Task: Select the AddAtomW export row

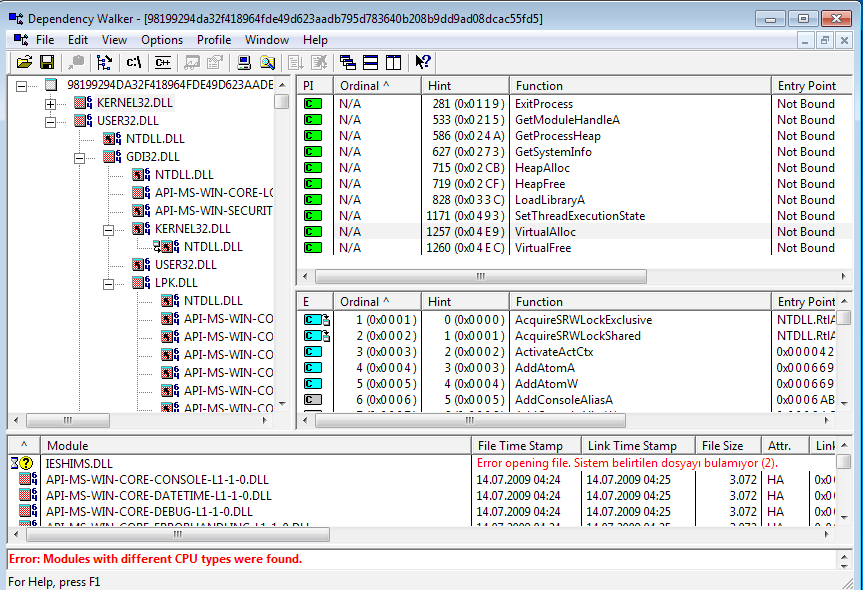Action: pyautogui.click(x=566, y=383)
